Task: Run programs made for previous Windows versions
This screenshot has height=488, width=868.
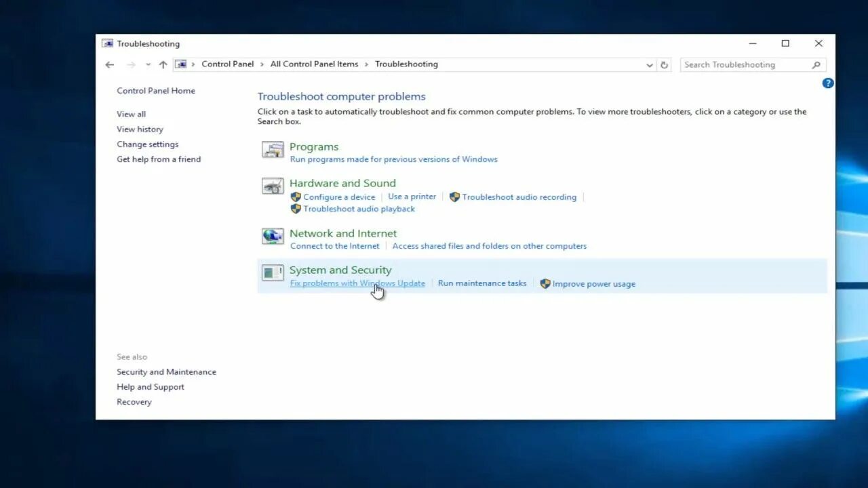Action: (x=394, y=159)
